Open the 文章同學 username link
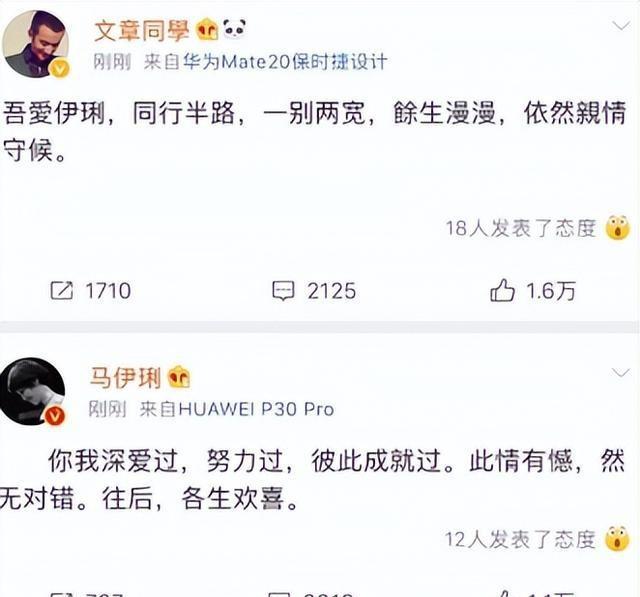The width and height of the screenshot is (640, 597). 142,31
